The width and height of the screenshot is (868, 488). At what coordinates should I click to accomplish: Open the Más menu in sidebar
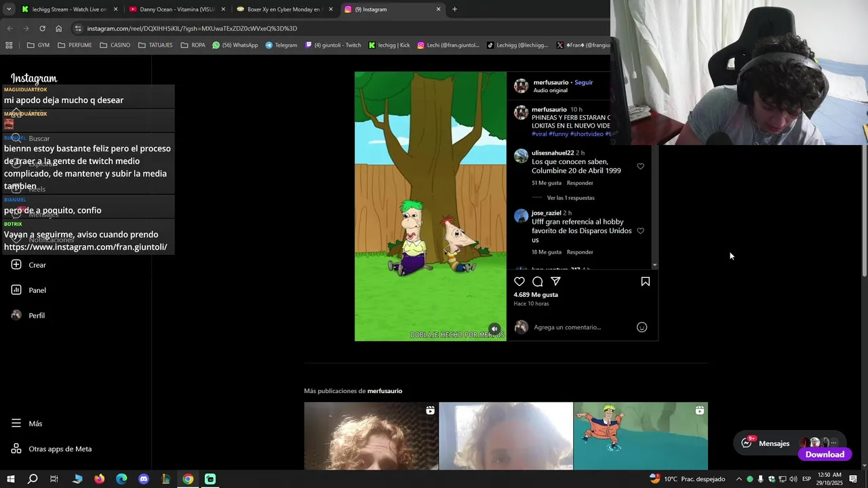26,424
